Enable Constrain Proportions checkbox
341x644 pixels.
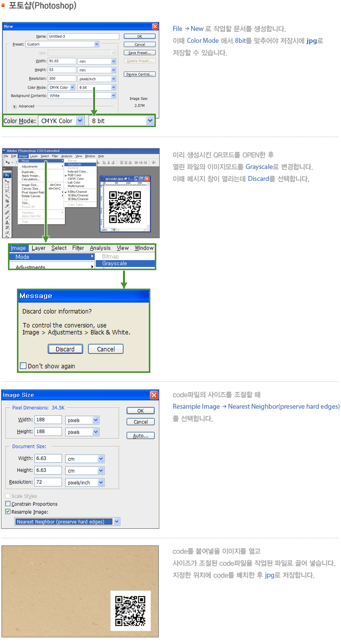click(7, 504)
